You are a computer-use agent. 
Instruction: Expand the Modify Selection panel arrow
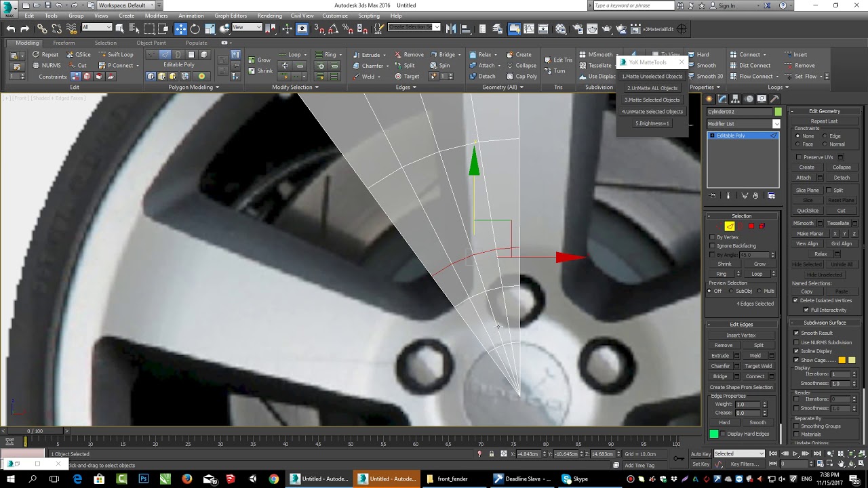coord(317,87)
